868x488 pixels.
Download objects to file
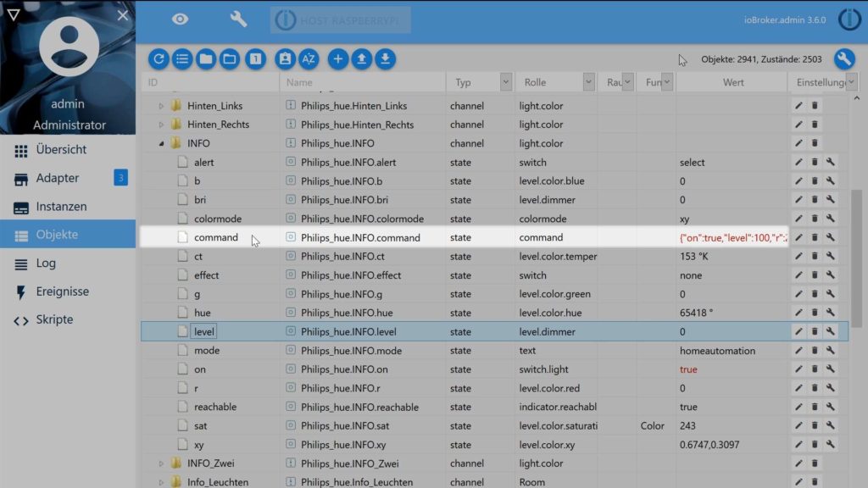pyautogui.click(x=386, y=59)
